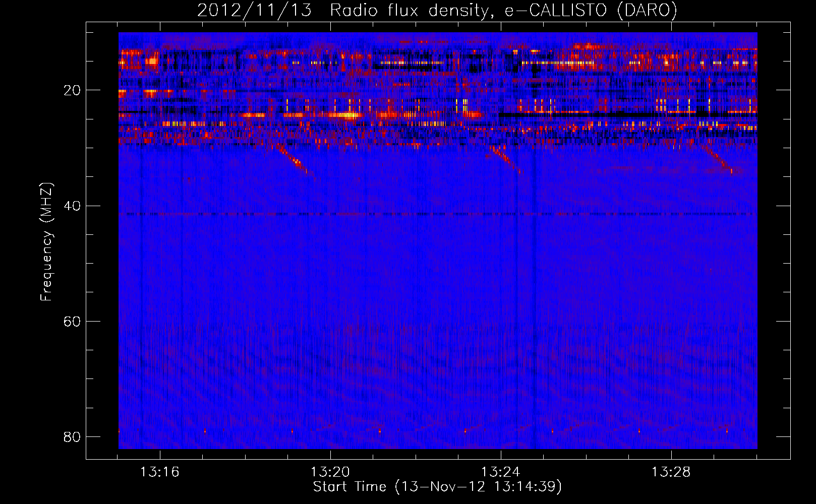Click the frequency tick label 40
The image size is (816, 504).
[72, 206]
